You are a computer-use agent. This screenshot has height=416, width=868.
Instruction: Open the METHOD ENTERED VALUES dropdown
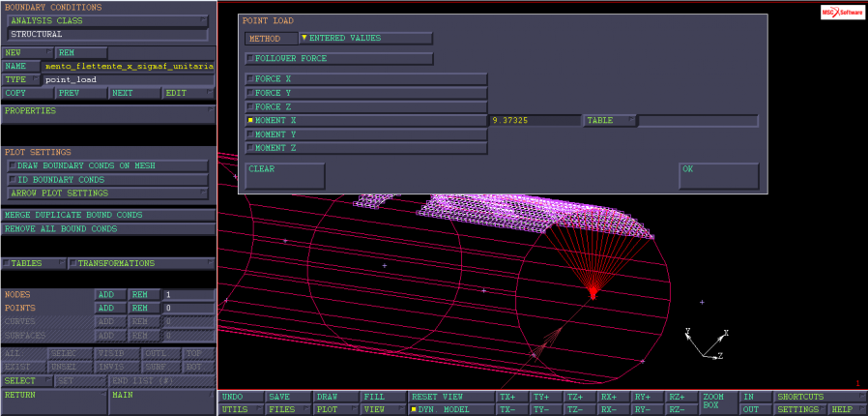[x=365, y=39]
